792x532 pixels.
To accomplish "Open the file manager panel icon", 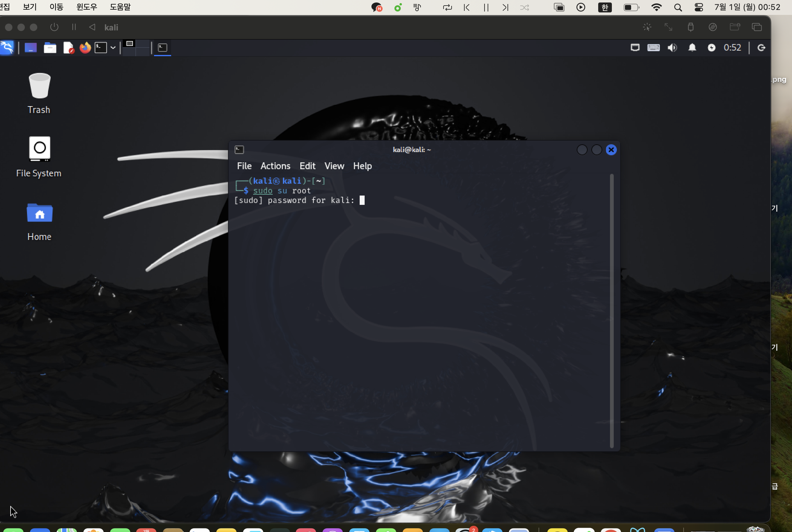I will pyautogui.click(x=50, y=47).
